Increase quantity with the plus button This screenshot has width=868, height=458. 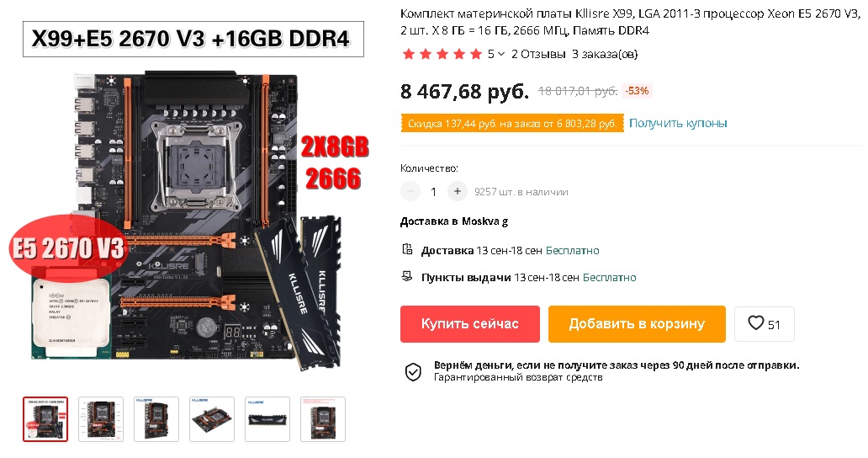(458, 192)
